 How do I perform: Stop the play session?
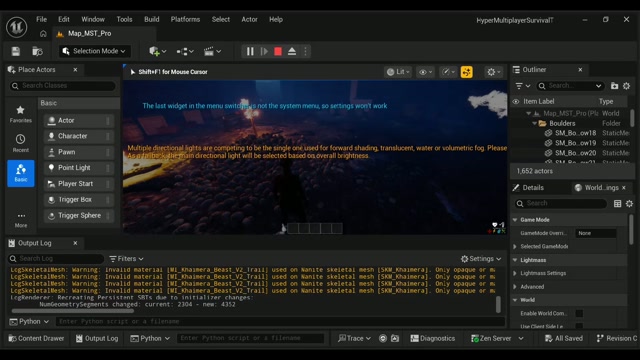(278, 51)
